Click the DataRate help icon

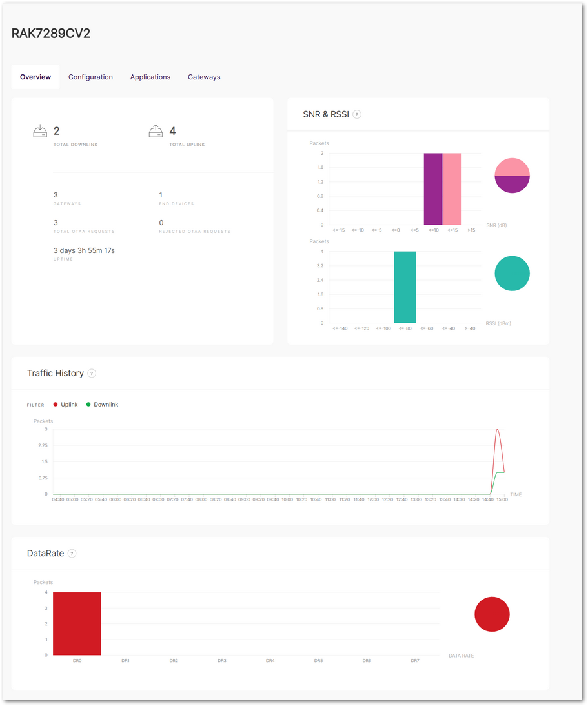point(72,553)
